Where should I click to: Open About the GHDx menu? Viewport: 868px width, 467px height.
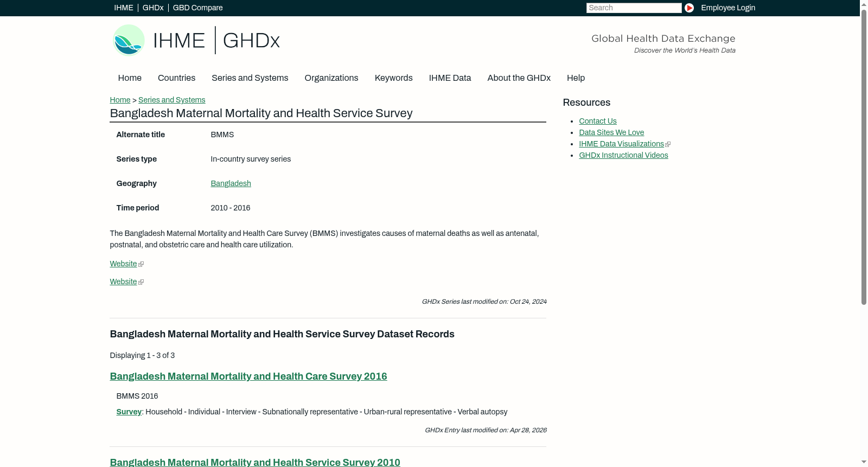pos(519,78)
